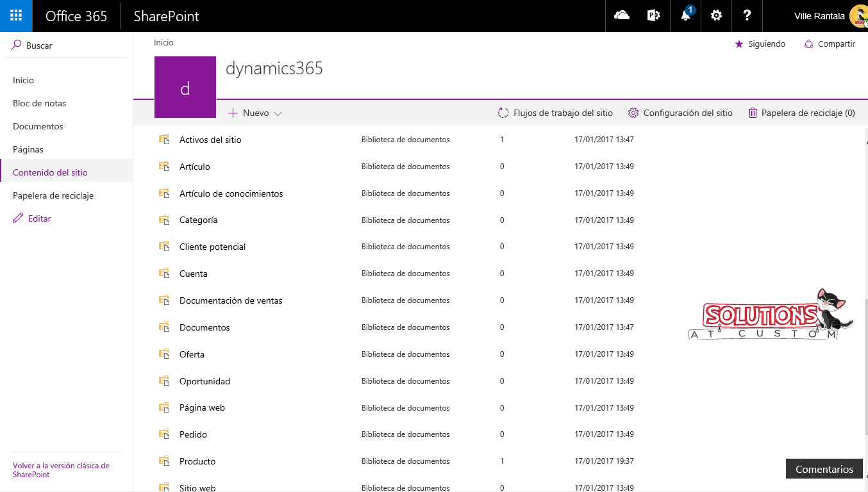Click the Papelera de reciclaje trash icon
The height and width of the screenshot is (492, 868).
(753, 113)
